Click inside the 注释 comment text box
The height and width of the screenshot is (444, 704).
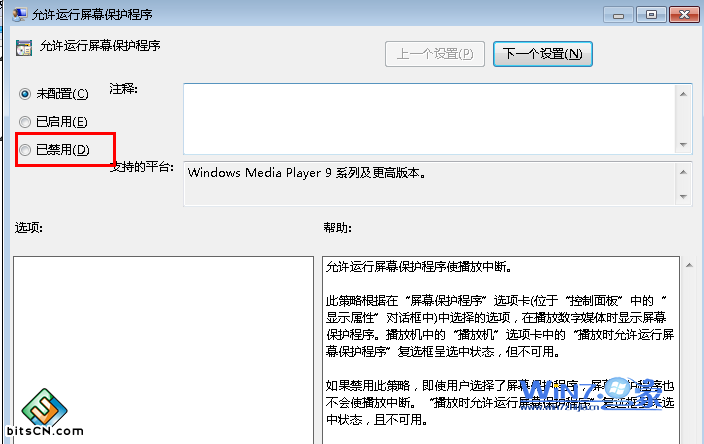tap(429, 119)
